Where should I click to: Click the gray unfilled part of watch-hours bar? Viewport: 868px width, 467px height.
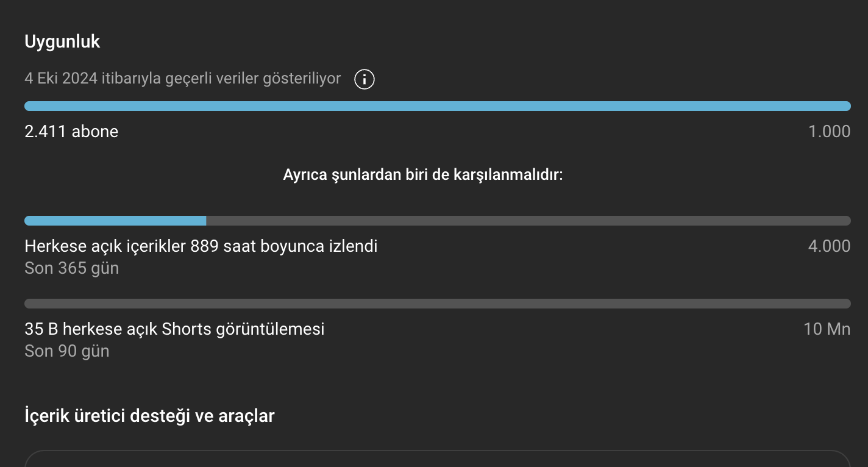pyautogui.click(x=528, y=221)
